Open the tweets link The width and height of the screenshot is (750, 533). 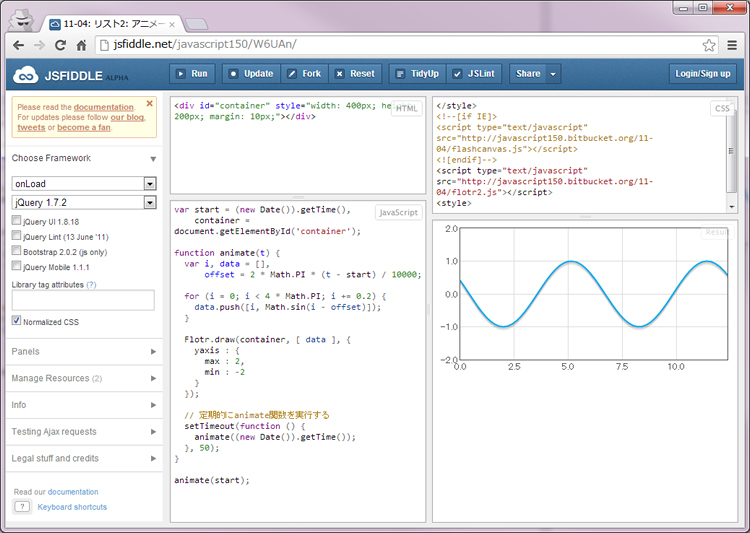pos(31,128)
